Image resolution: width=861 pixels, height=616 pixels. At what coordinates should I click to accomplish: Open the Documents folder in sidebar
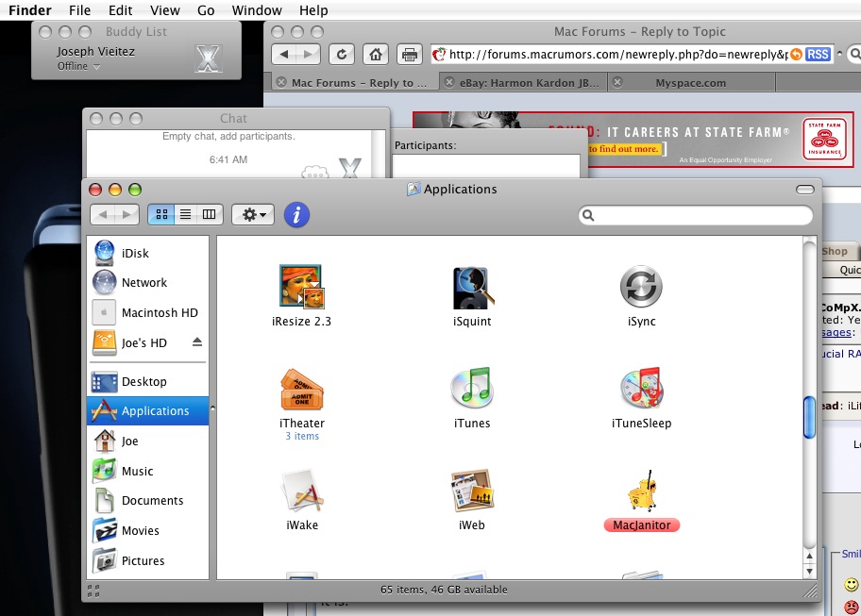point(147,500)
